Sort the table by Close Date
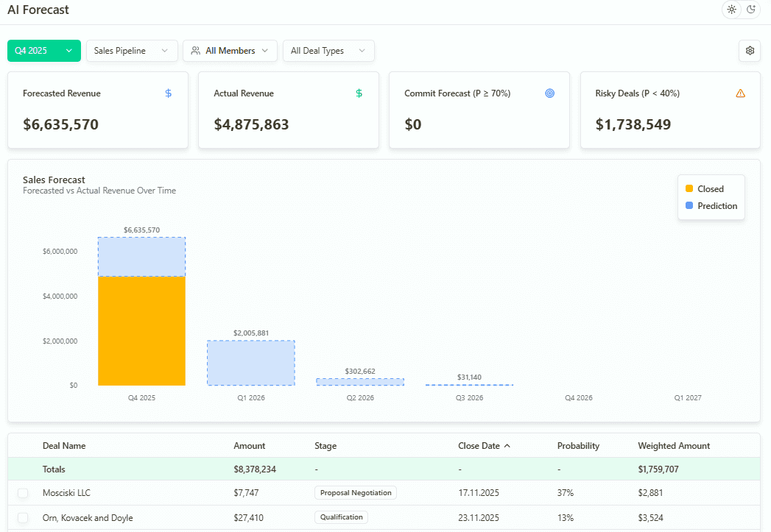Image resolution: width=771 pixels, height=532 pixels. coord(484,446)
